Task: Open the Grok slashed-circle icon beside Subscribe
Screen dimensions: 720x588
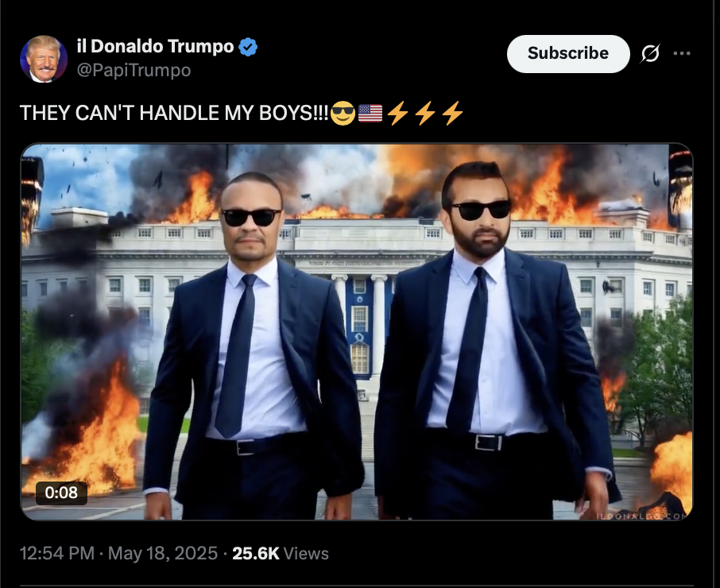Action: pos(650,53)
